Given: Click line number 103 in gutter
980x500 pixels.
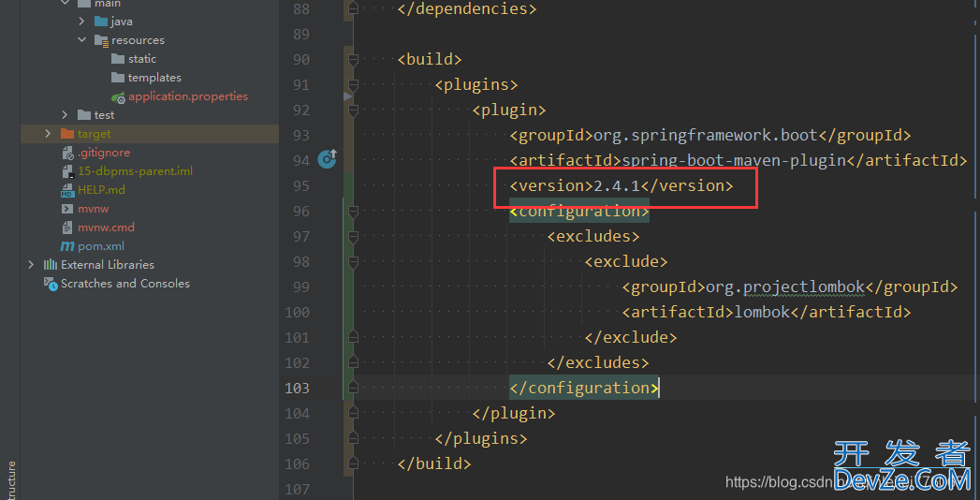Looking at the screenshot, I should [297, 389].
